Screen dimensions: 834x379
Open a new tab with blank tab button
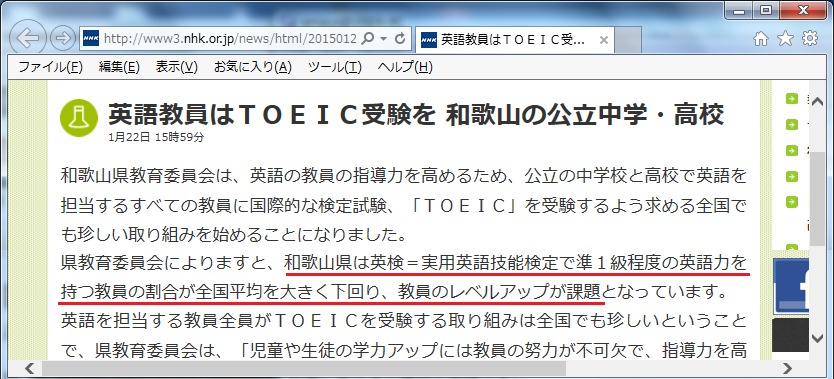pyautogui.click(x=628, y=40)
